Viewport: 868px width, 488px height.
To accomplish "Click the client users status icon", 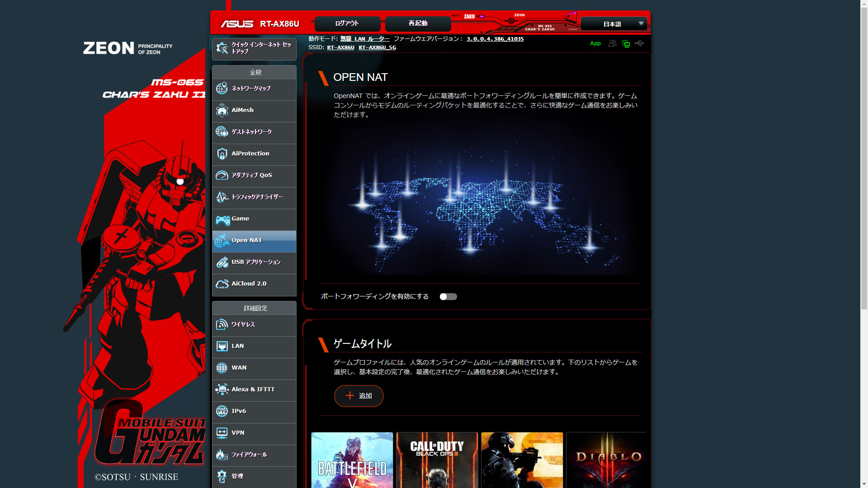I will [612, 43].
